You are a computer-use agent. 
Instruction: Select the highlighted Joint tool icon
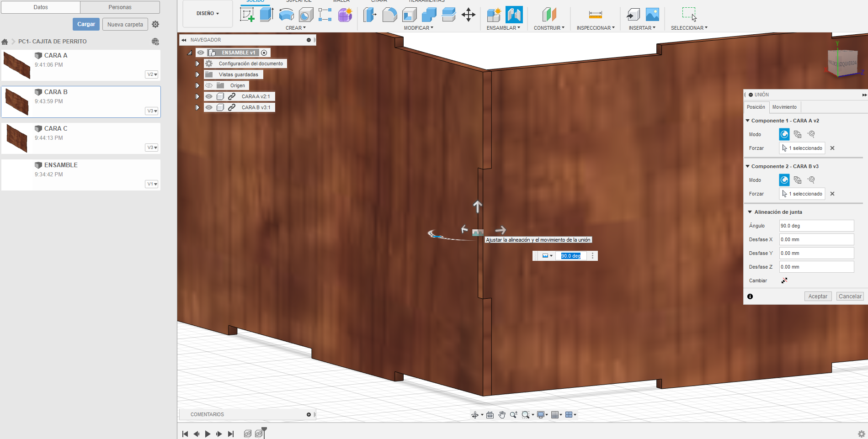(x=514, y=15)
